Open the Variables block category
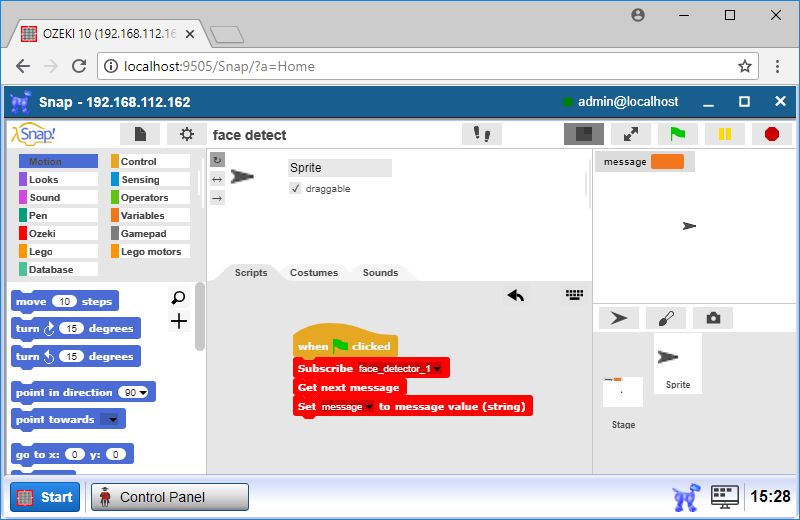This screenshot has height=520, width=800. click(150, 215)
